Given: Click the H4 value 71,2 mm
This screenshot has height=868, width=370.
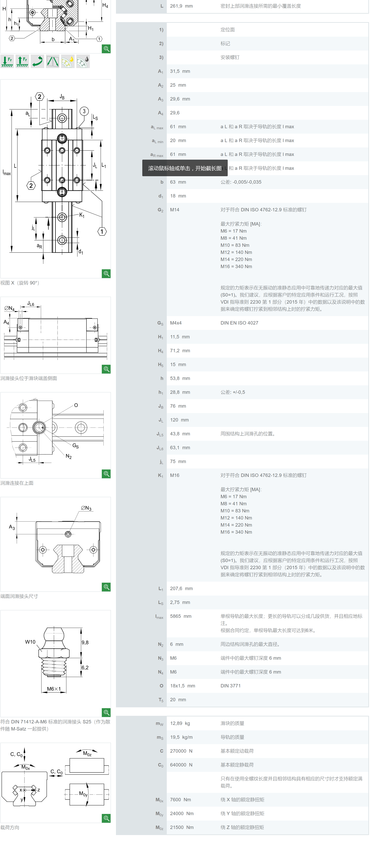Looking at the screenshot, I should pyautogui.click(x=180, y=351).
